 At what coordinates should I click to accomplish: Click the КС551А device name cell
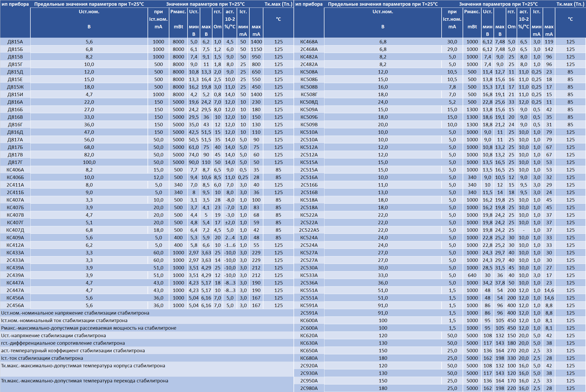point(309,290)
